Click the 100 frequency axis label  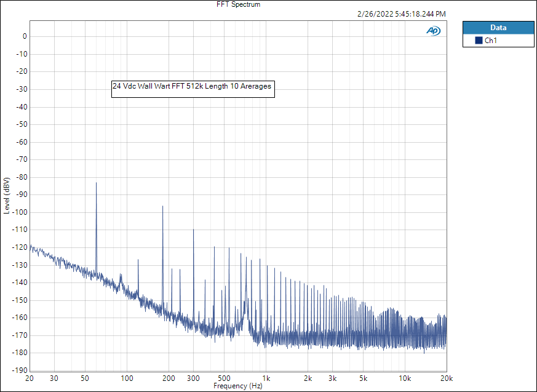pyautogui.click(x=127, y=378)
